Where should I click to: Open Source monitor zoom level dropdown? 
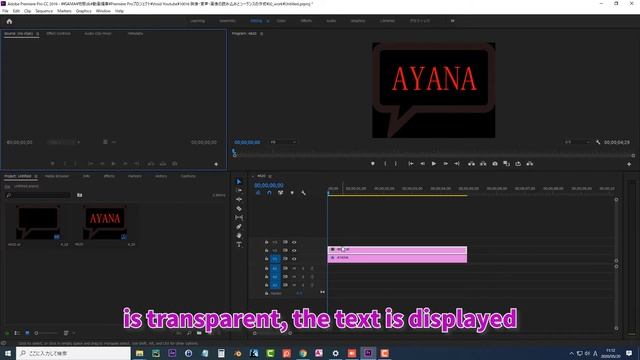[x=63, y=142]
